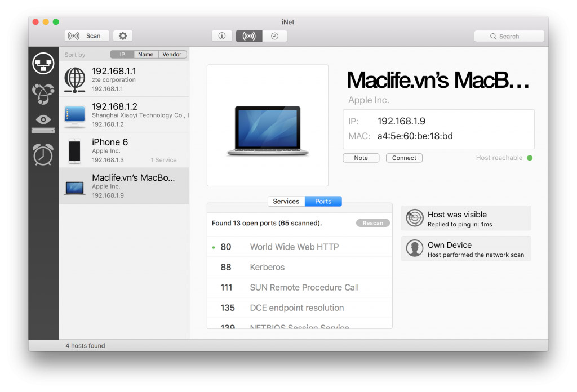Select port 135 DCE endpoint resolution
Screen dimensions: 577x392
coord(300,308)
